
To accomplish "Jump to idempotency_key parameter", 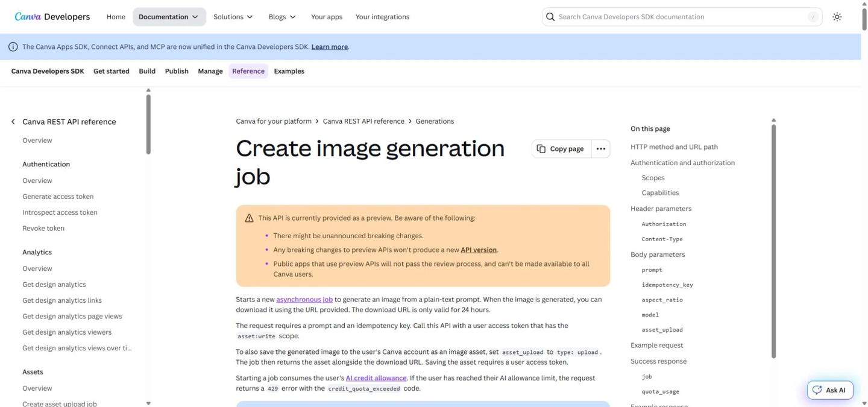I will 667,285.
